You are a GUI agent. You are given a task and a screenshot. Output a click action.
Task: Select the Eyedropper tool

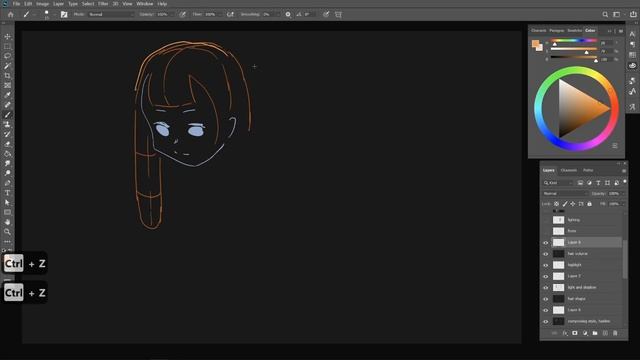coord(7,95)
